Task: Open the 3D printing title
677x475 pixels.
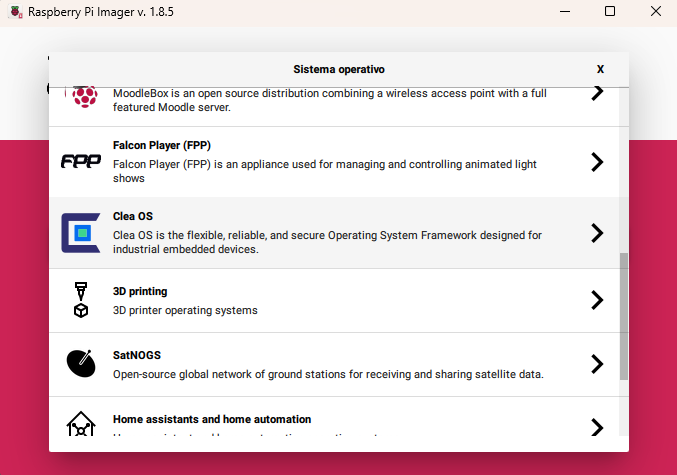Action: (140, 291)
